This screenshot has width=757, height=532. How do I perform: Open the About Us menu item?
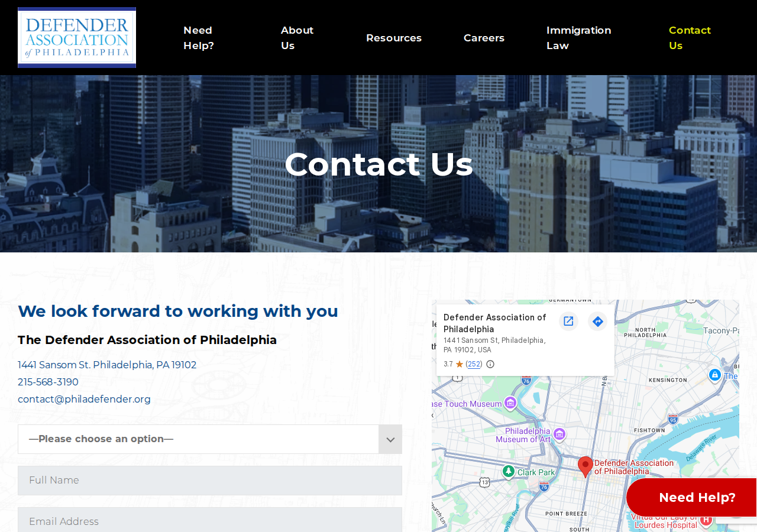297,38
